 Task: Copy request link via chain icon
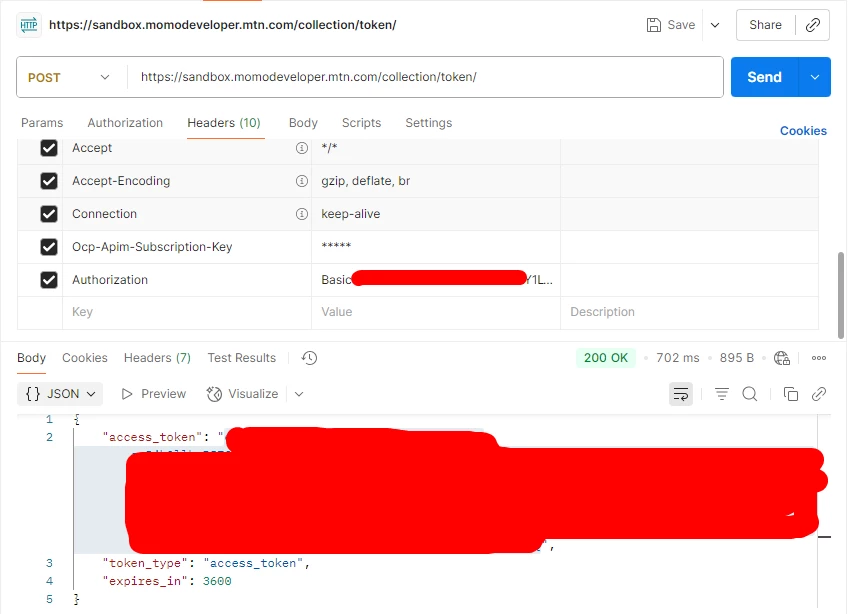(813, 25)
